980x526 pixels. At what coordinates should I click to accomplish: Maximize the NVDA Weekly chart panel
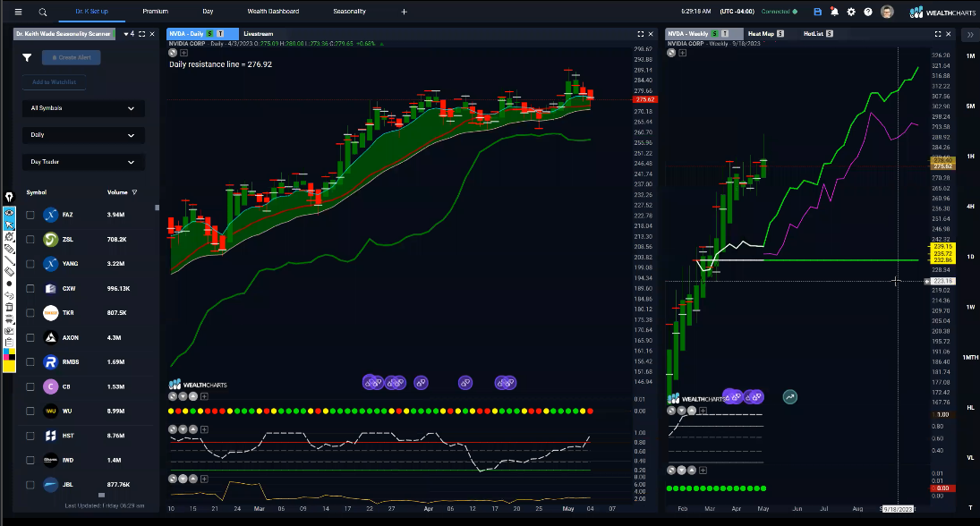[938, 34]
